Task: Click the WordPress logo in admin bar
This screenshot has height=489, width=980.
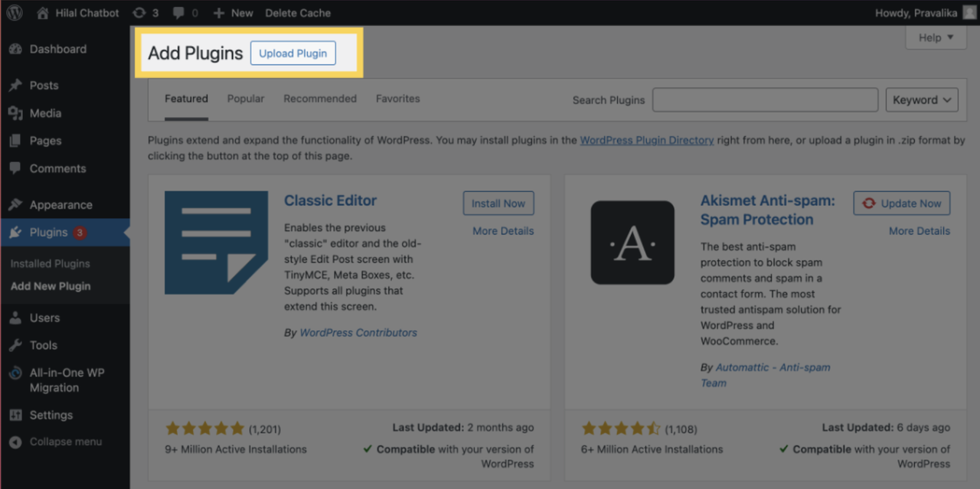Action: tap(15, 13)
